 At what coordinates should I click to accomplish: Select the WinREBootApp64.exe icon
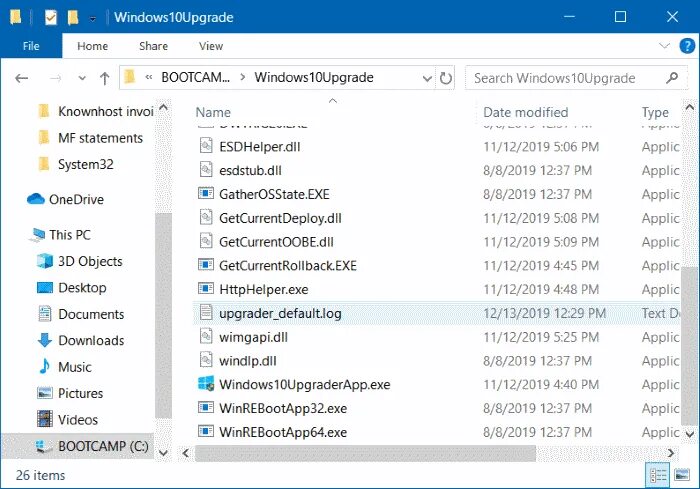pyautogui.click(x=206, y=431)
